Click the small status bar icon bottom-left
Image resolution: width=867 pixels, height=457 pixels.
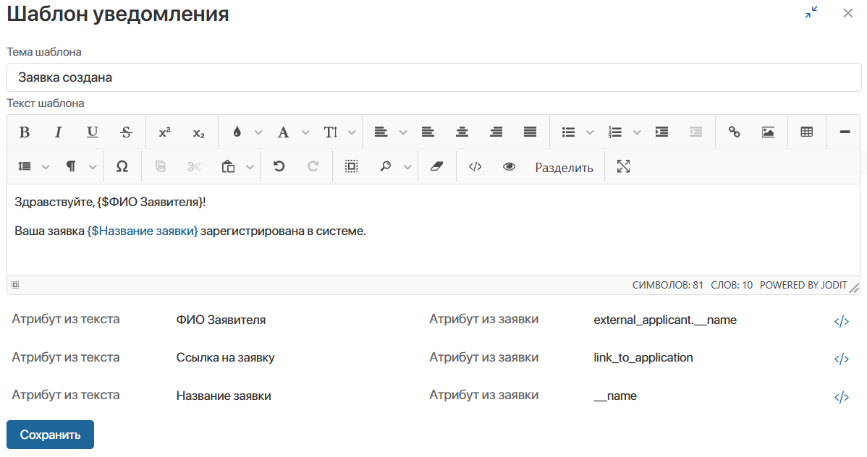point(15,285)
